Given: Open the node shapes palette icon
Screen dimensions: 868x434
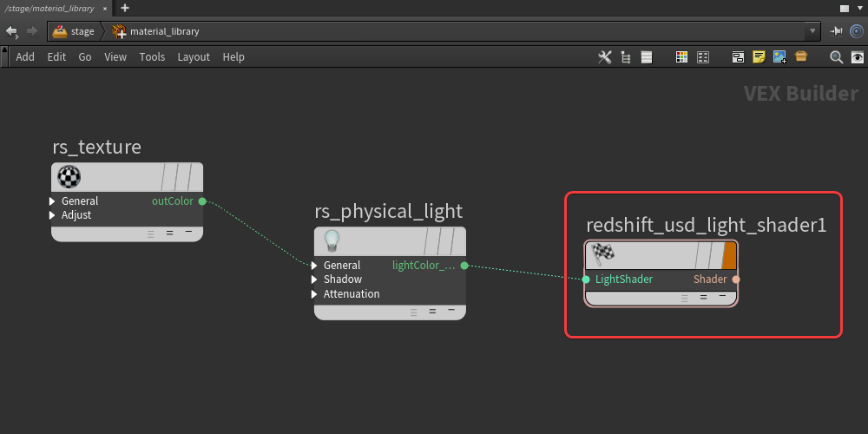Looking at the screenshot, I should (x=703, y=57).
